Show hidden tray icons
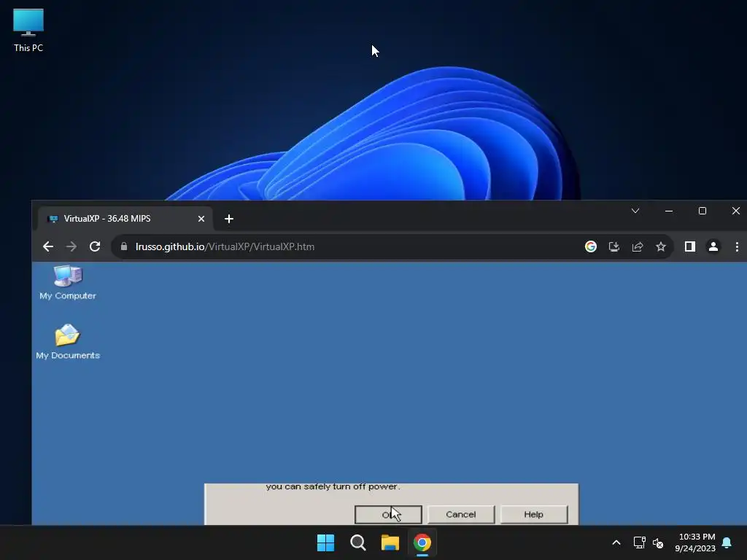Viewport: 747px width, 560px height. pyautogui.click(x=616, y=542)
